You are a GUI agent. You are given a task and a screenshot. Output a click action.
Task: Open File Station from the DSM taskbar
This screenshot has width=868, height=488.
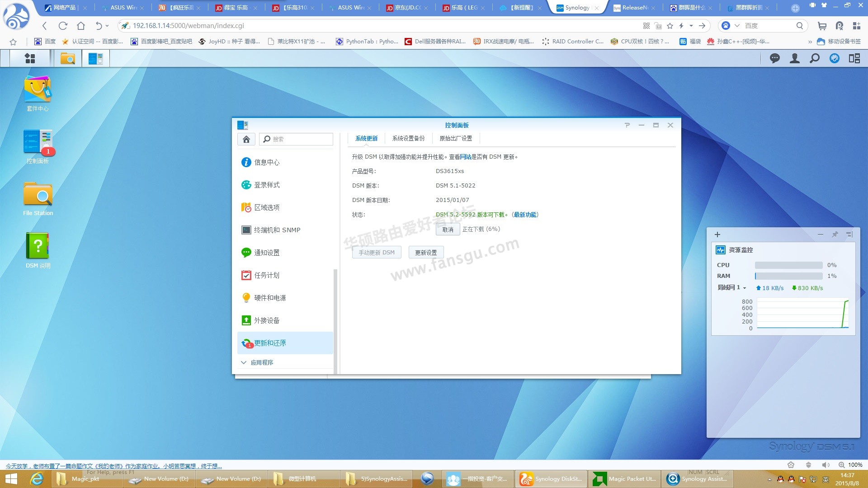(68, 58)
